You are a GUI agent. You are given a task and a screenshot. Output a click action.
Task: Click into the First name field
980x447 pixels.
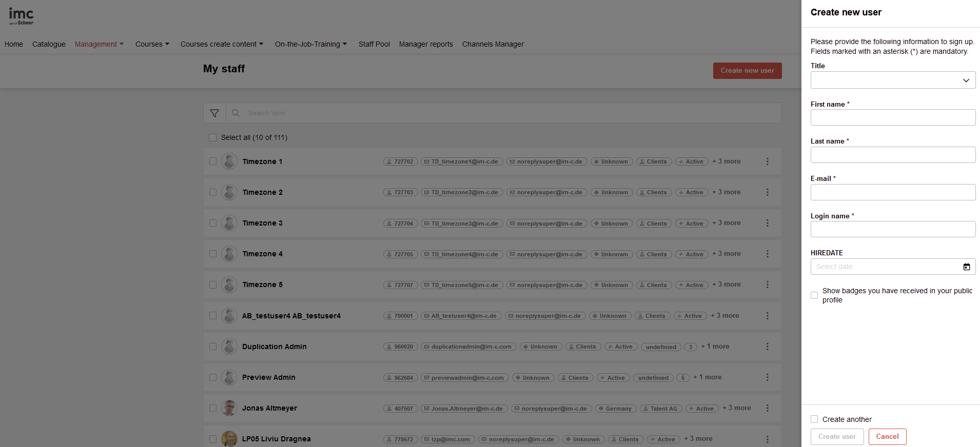click(893, 117)
